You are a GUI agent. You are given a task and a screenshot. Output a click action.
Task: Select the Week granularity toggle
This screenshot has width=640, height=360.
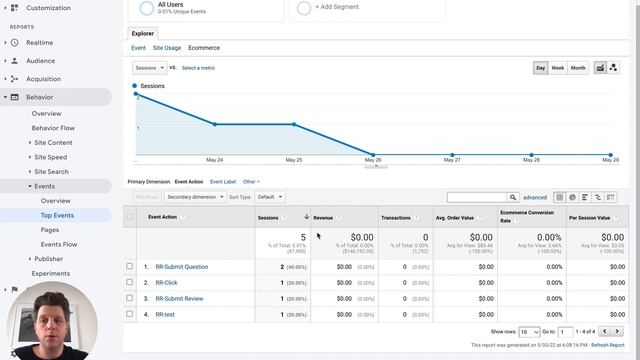tap(558, 68)
